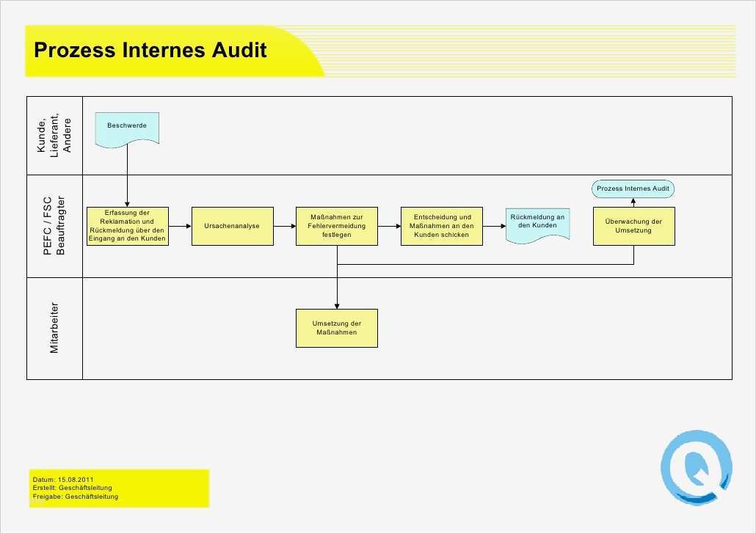This screenshot has width=756, height=534.
Task: Select the Erfassung der Reklamation box
Action: click(127, 226)
